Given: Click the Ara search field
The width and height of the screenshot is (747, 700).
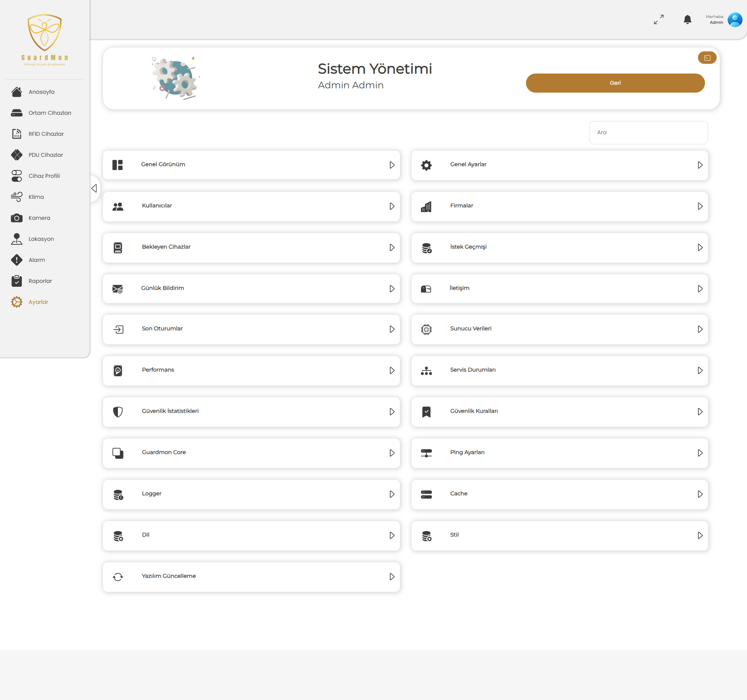Looking at the screenshot, I should 648,133.
